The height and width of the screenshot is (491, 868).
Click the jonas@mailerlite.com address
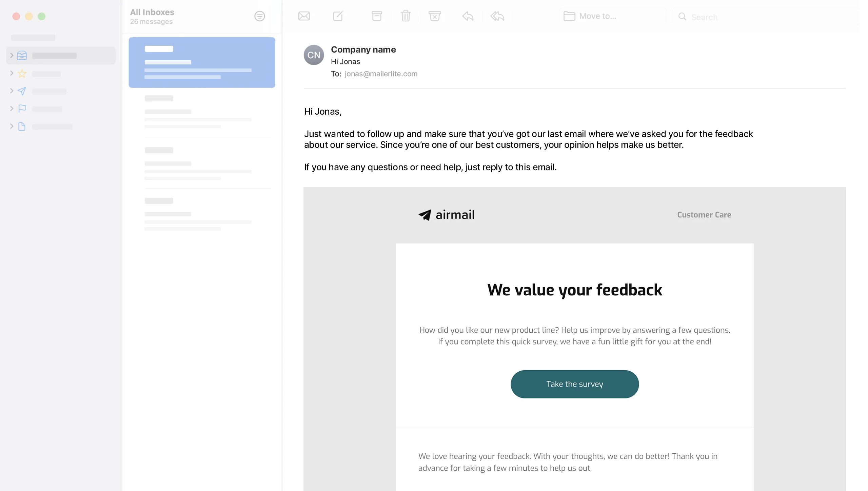point(381,74)
